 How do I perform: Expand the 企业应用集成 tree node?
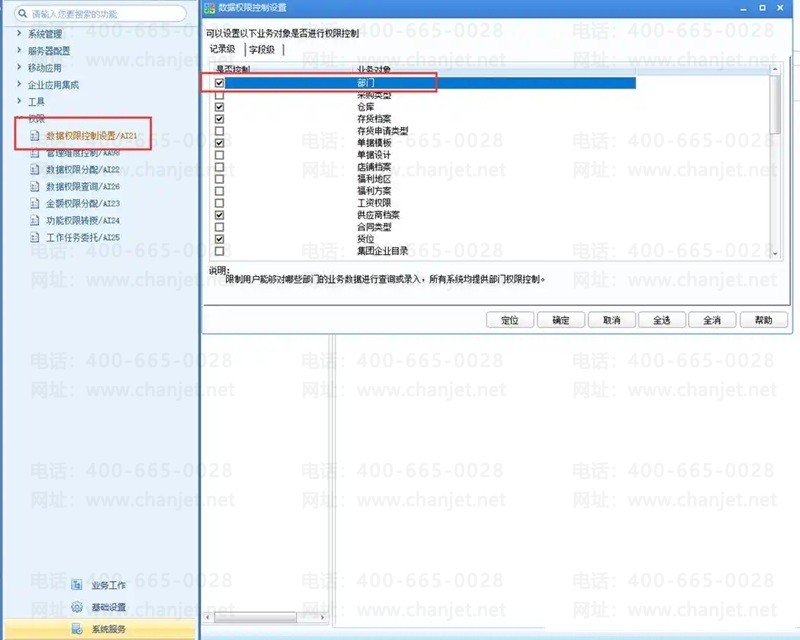[x=19, y=84]
